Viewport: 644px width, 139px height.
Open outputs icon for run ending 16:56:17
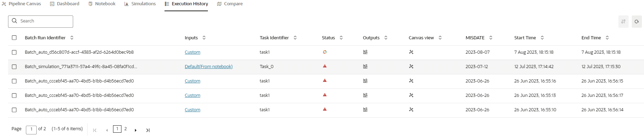365,95
